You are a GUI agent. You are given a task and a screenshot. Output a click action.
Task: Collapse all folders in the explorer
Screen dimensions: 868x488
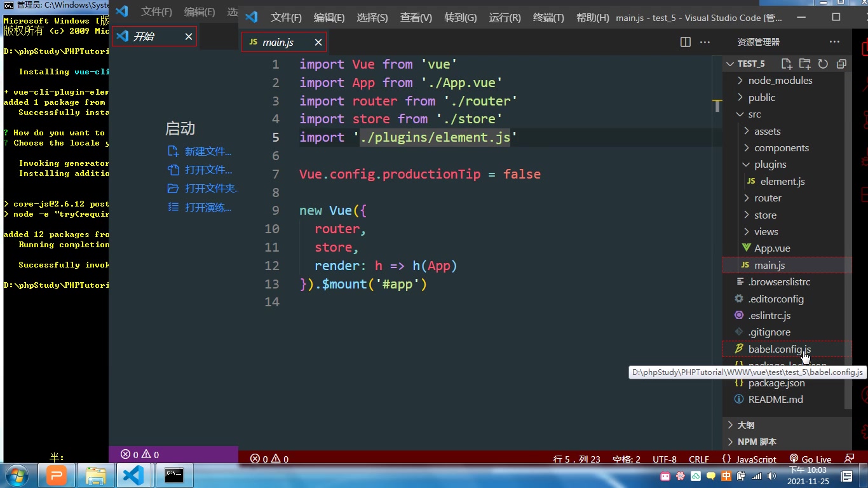coord(841,64)
